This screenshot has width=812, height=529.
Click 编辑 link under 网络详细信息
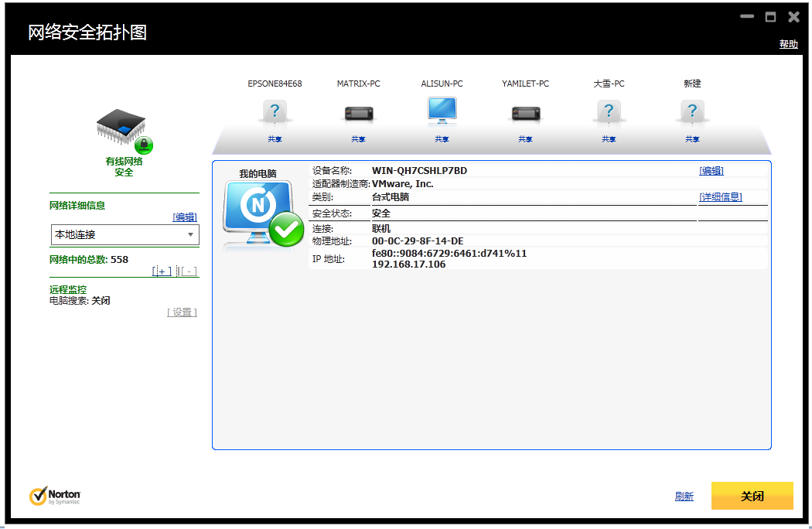coord(185,217)
